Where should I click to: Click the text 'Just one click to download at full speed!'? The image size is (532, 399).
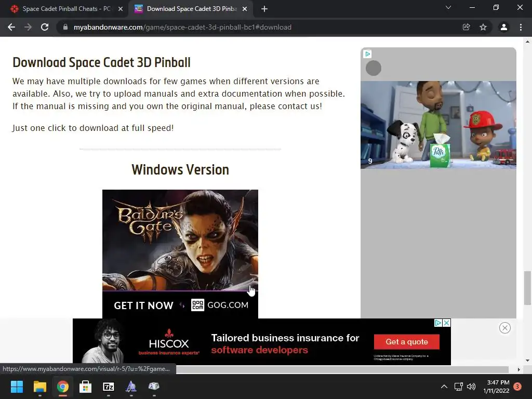coord(93,128)
